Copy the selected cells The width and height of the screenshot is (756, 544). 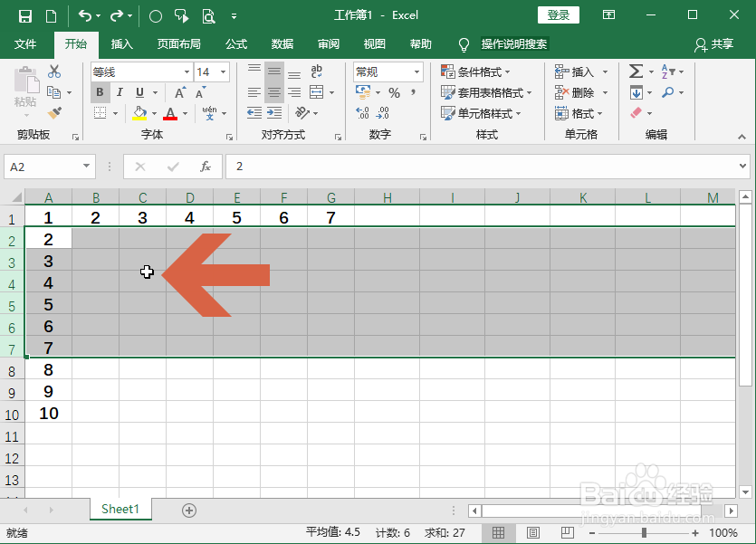point(53,92)
